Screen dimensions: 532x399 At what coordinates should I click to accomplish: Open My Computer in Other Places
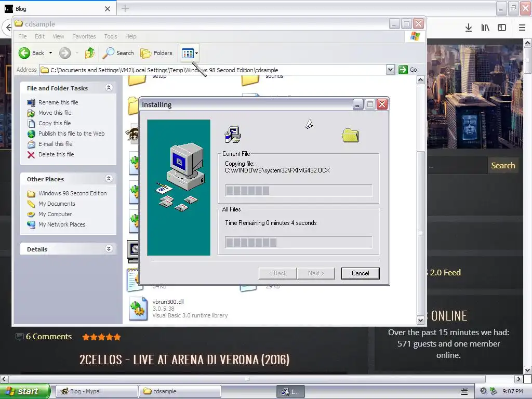click(55, 215)
